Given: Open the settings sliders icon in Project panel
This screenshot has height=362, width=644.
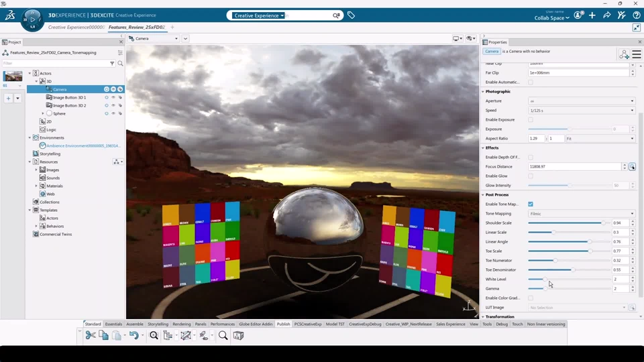Looking at the screenshot, I should (120, 52).
